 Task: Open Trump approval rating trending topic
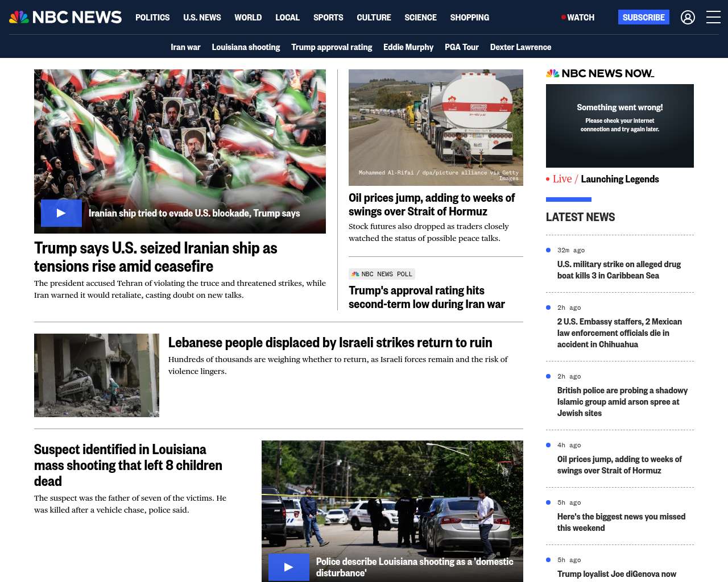(332, 47)
